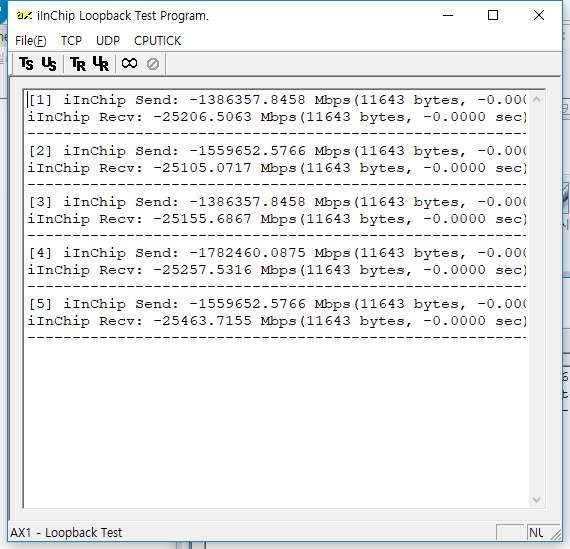Click the infinity loop toolbar icon

click(x=129, y=64)
